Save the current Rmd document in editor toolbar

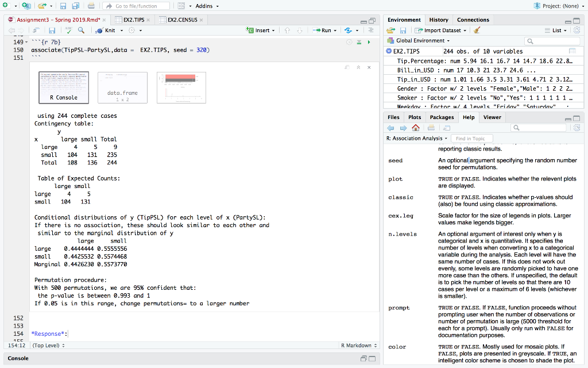pos(52,30)
